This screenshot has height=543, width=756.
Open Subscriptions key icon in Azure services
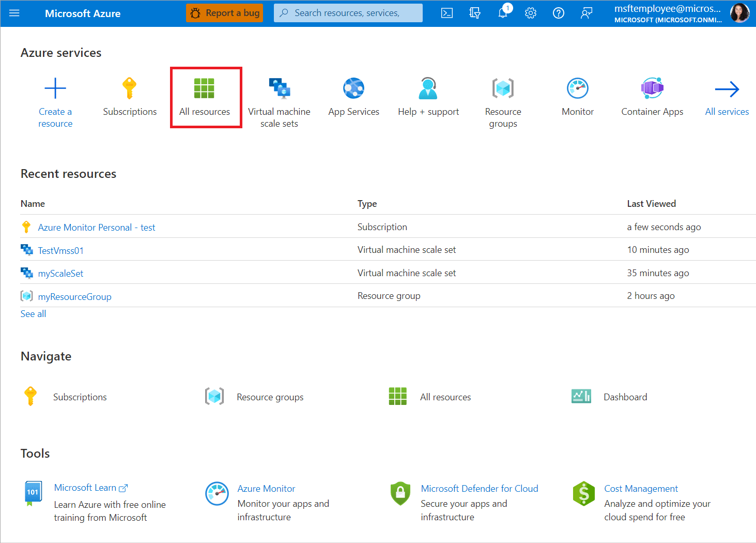click(x=129, y=88)
